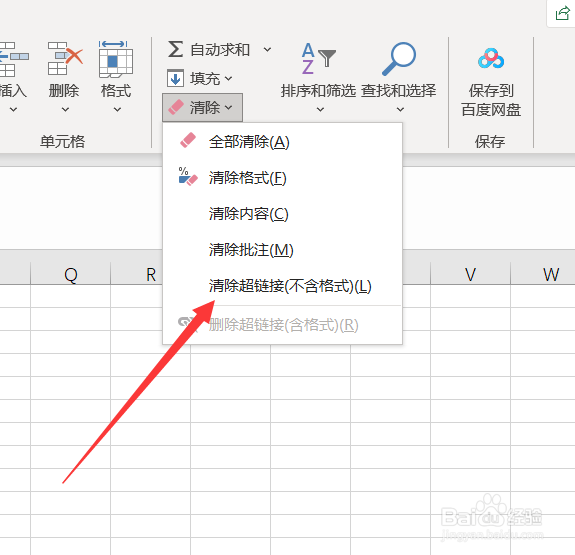Expand the 自动求和 dropdown arrow
Image resolution: width=575 pixels, height=555 pixels.
pos(267,49)
